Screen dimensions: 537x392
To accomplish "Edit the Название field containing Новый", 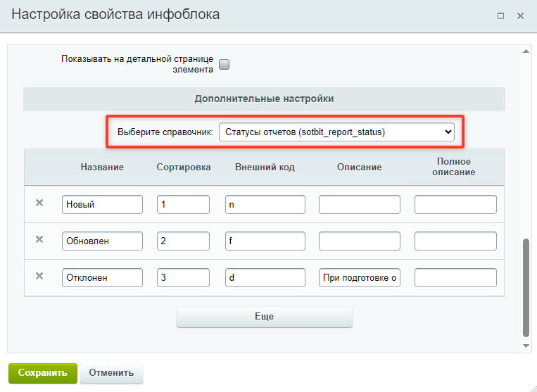I will (x=102, y=204).
